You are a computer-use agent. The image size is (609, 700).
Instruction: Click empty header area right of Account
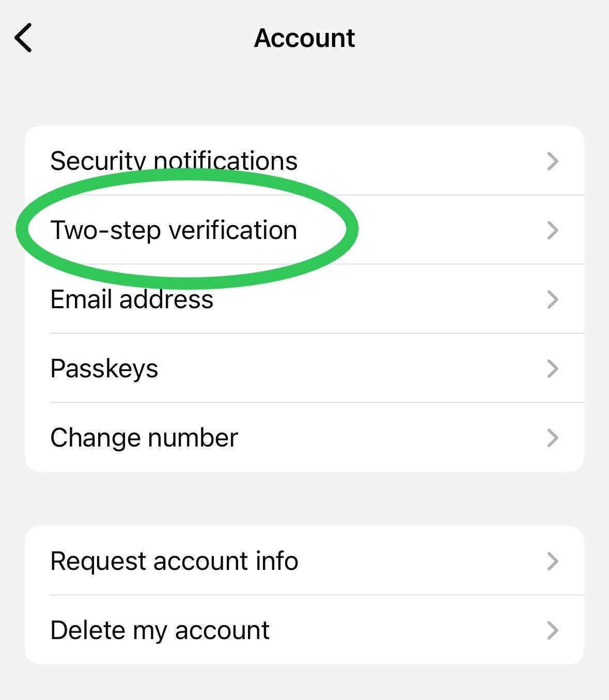(x=480, y=38)
